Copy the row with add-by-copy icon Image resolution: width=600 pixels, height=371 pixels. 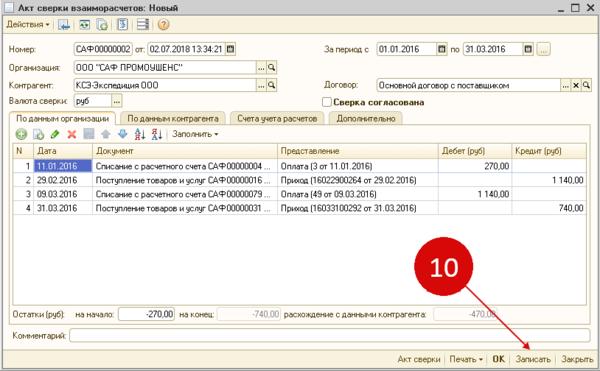pos(38,134)
